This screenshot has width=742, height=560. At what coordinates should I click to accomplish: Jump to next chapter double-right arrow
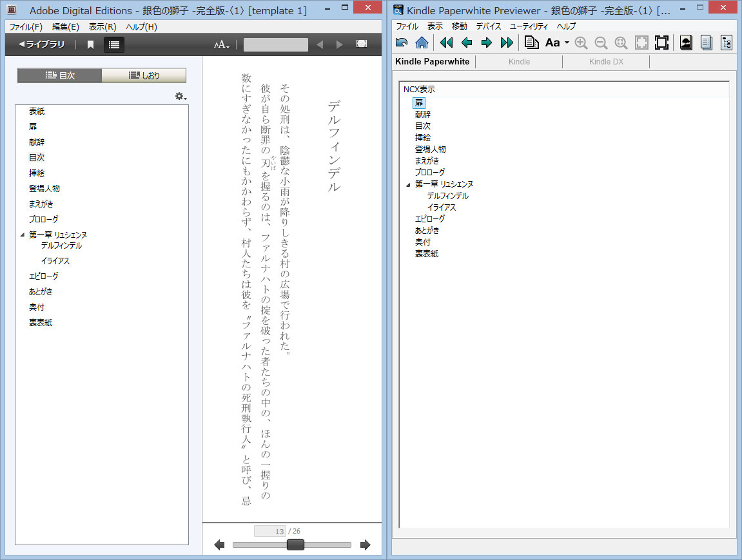pos(507,43)
